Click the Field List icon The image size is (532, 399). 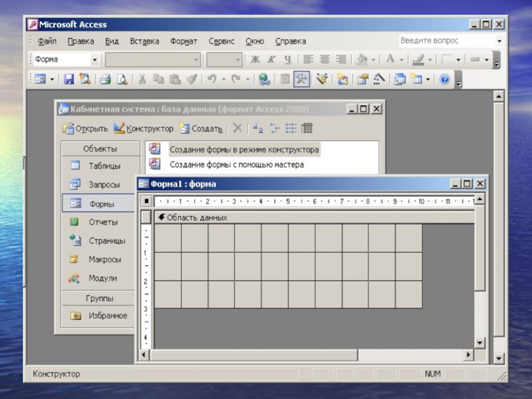285,79
